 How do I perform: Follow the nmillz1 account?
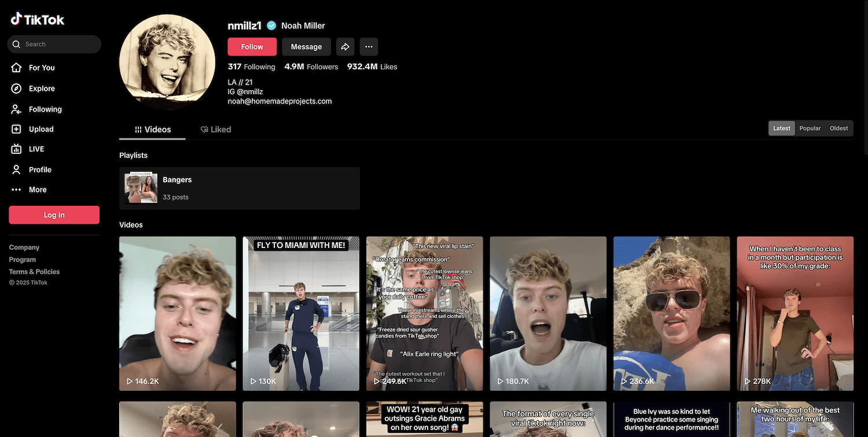pos(252,47)
